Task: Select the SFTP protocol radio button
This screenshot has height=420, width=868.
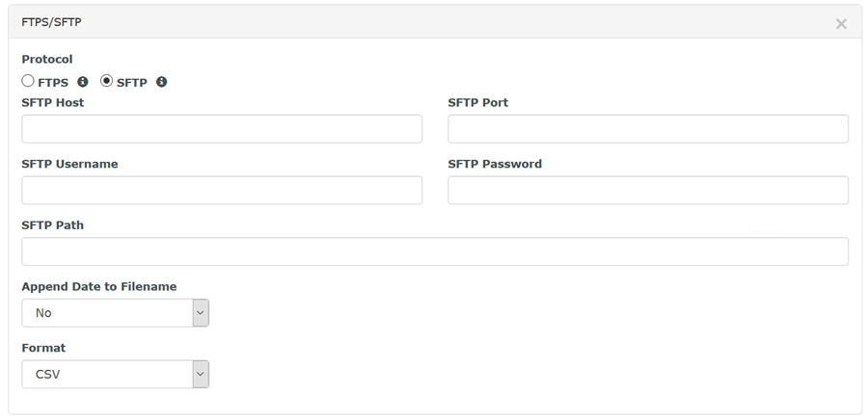Action: (106, 81)
